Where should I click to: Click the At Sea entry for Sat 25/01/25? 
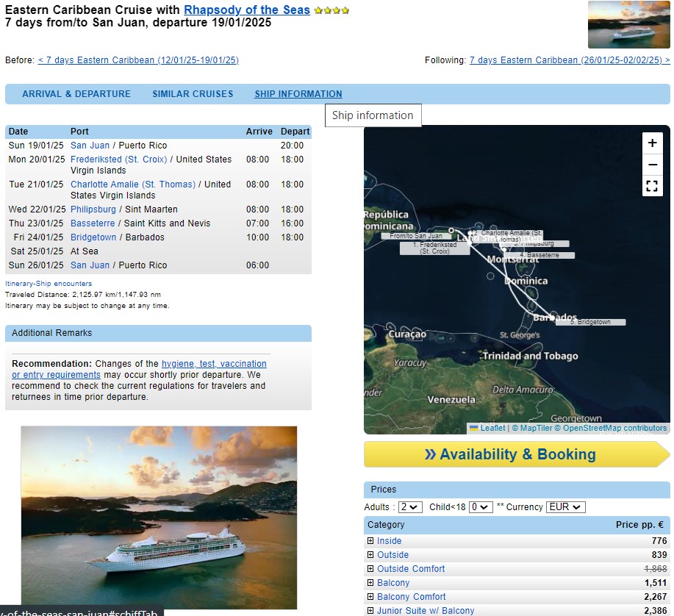[85, 251]
